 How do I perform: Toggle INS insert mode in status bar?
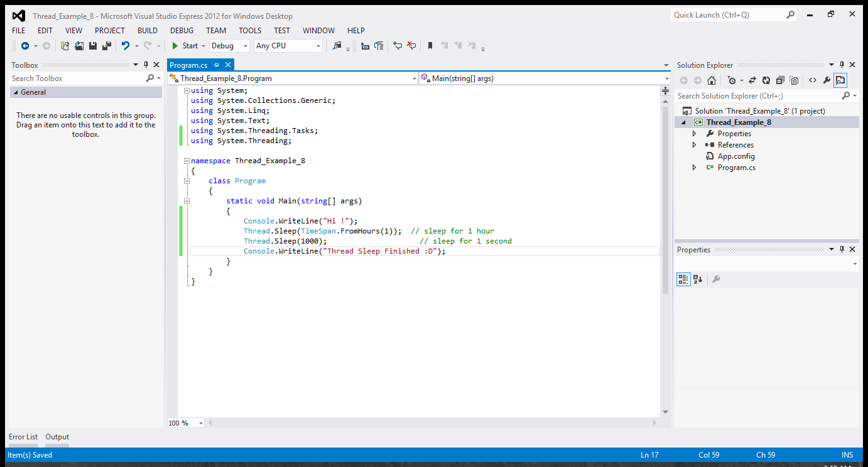[x=847, y=454]
